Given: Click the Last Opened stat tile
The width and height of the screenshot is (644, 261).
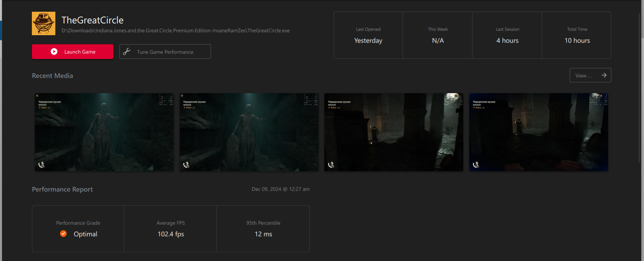Looking at the screenshot, I should click(x=368, y=35).
